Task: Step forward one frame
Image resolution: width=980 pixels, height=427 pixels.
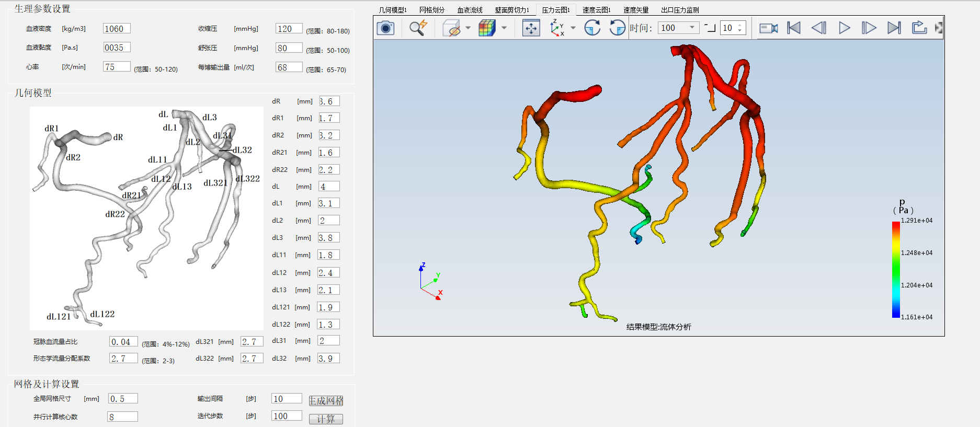Action: 869,28
